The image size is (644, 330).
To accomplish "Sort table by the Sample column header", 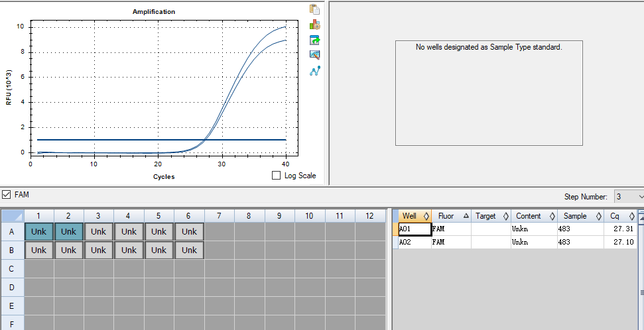I will tap(580, 216).
